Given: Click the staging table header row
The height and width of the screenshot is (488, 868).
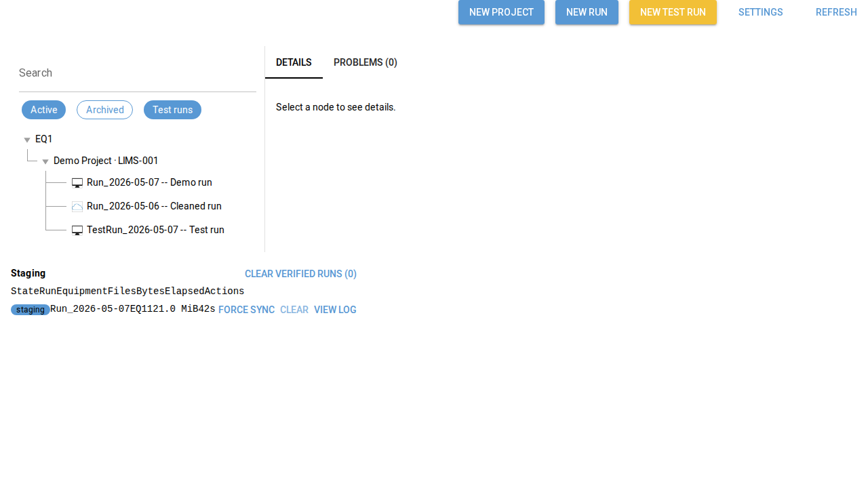Looking at the screenshot, I should tap(127, 291).
